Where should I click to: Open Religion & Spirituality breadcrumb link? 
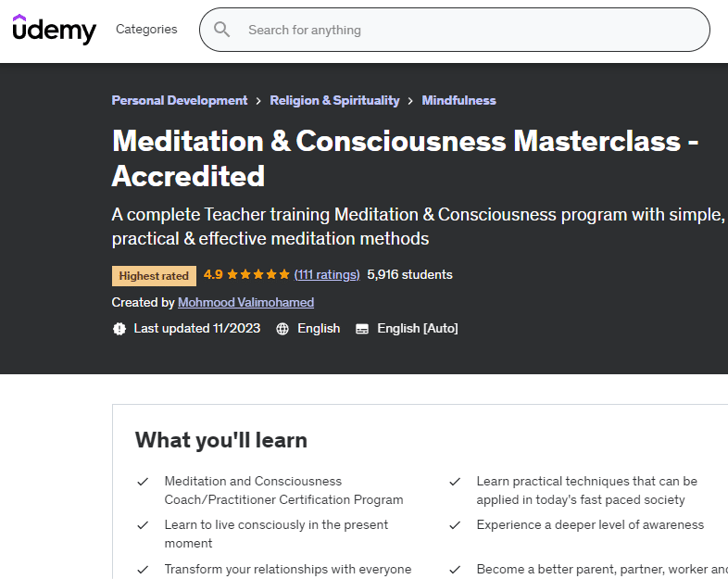[x=334, y=101]
